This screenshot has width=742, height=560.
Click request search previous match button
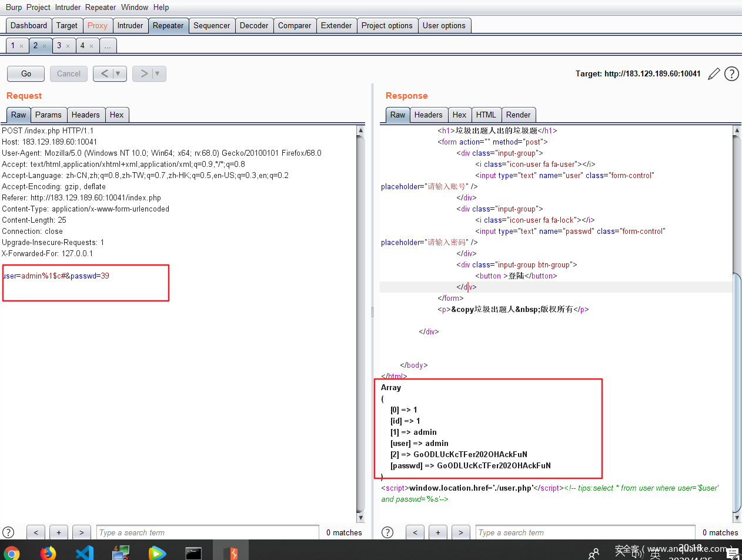(36, 532)
